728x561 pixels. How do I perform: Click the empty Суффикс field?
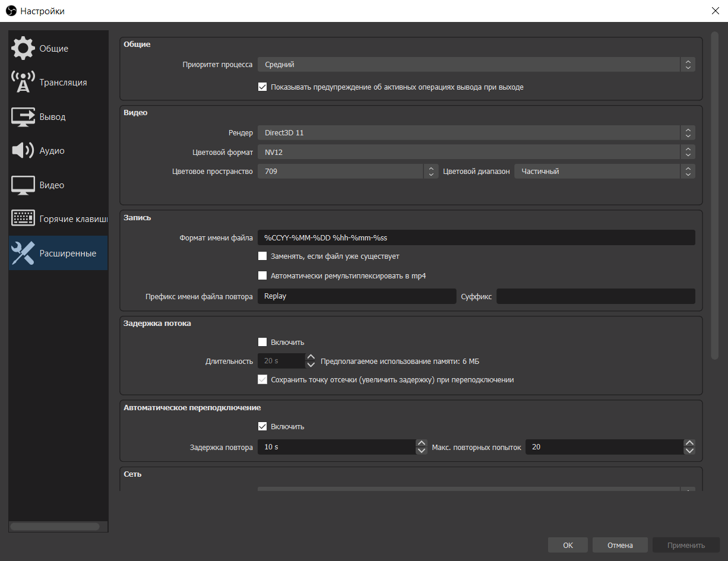point(596,296)
